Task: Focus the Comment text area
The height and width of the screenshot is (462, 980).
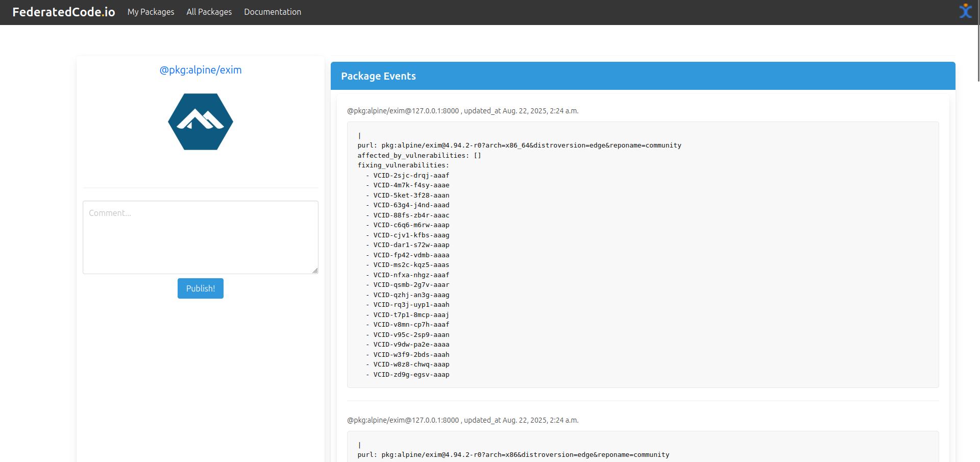Action: [201, 237]
